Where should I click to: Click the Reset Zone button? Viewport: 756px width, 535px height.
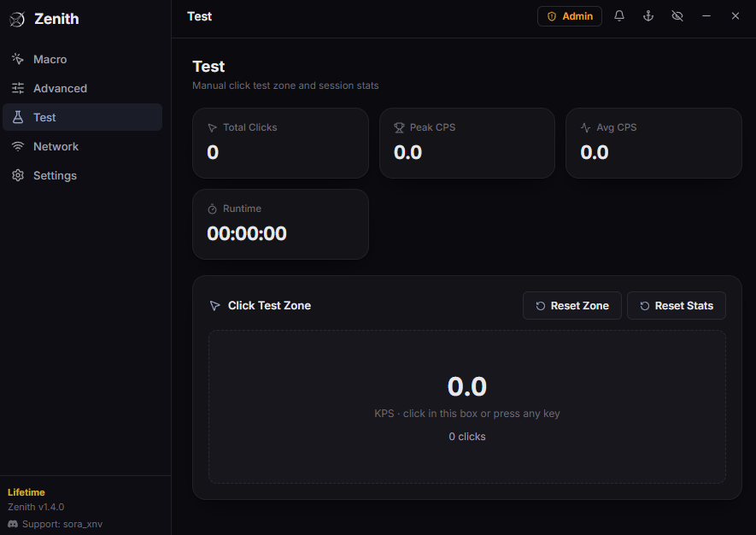point(571,305)
